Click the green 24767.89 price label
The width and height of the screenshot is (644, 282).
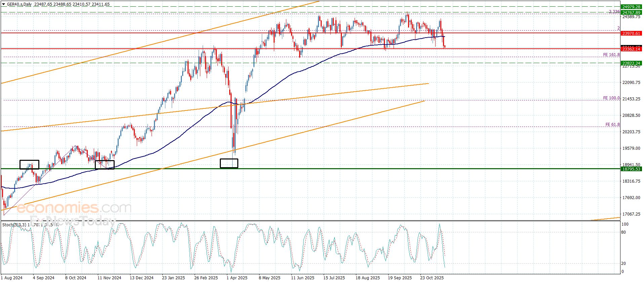click(631, 12)
